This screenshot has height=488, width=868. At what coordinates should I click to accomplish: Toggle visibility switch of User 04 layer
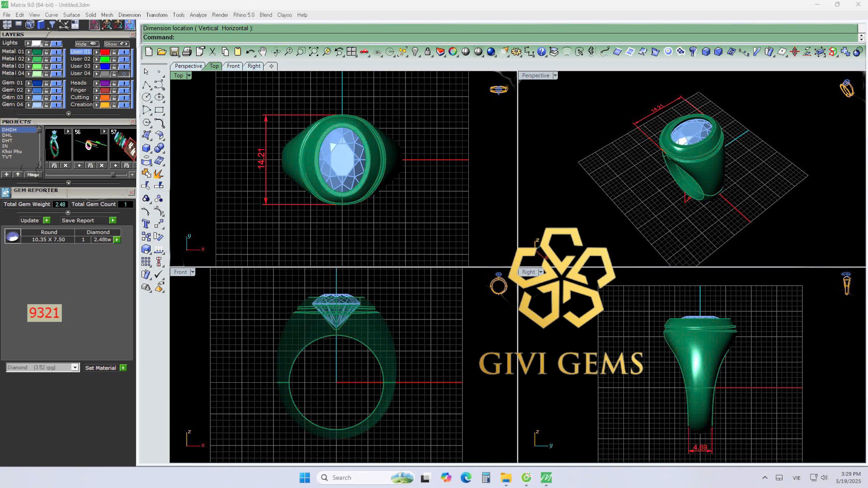point(124,74)
